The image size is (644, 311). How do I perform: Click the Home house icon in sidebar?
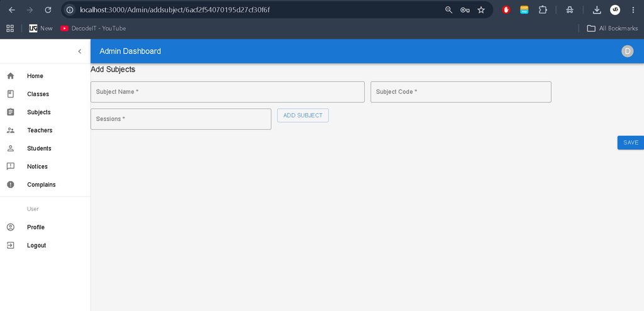click(11, 76)
